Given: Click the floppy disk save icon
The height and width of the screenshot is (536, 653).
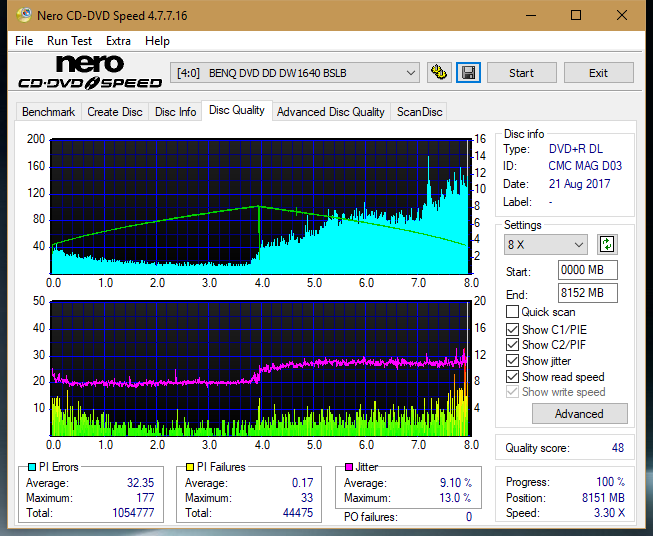Looking at the screenshot, I should coord(469,73).
